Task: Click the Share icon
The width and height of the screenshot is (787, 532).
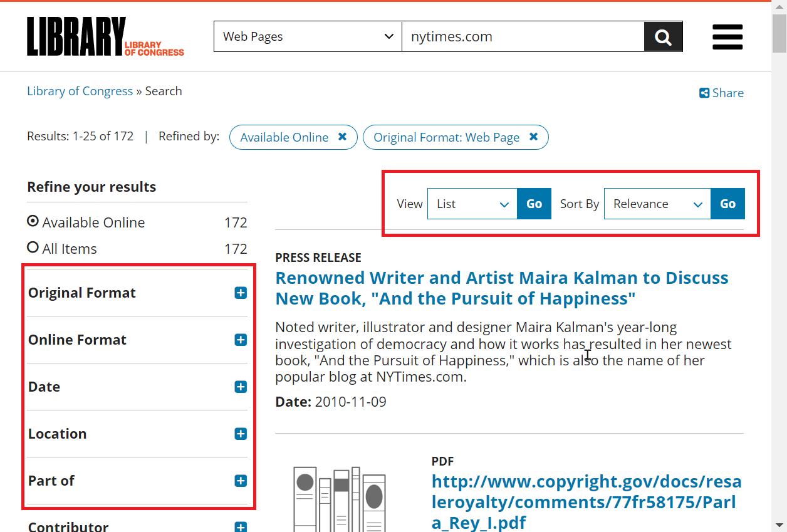Action: (704, 93)
